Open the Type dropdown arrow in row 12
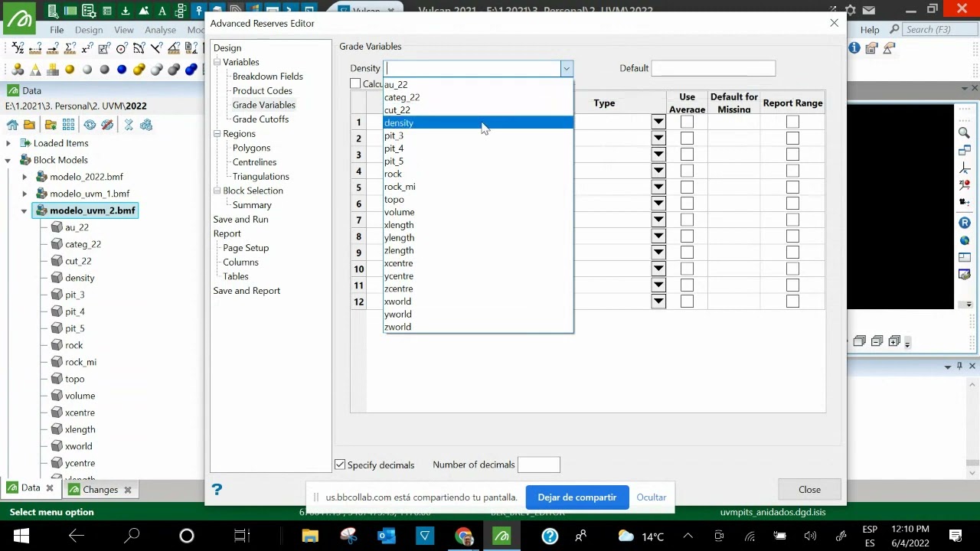 click(658, 302)
